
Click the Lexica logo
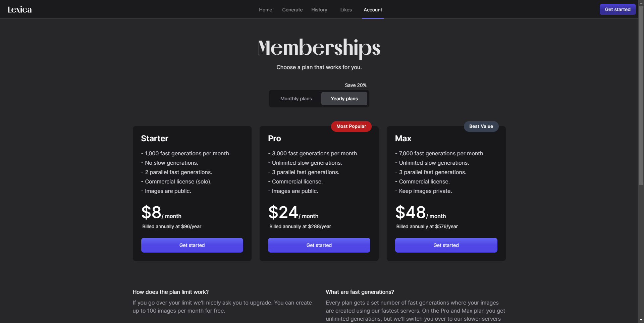point(20,10)
